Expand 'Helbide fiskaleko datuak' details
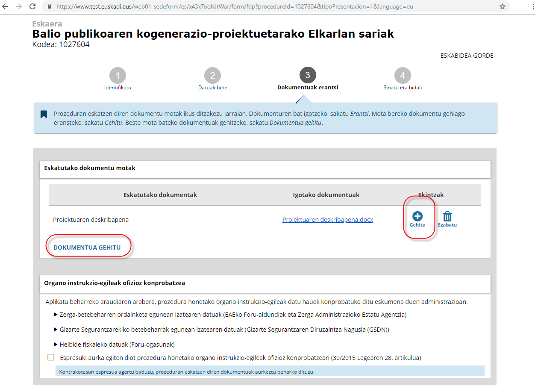This screenshot has width=535, height=392. coord(56,345)
